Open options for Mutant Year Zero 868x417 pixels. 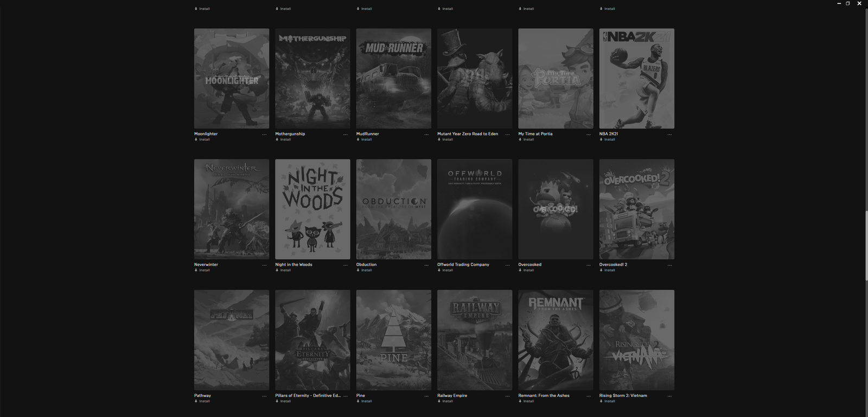pyautogui.click(x=507, y=134)
